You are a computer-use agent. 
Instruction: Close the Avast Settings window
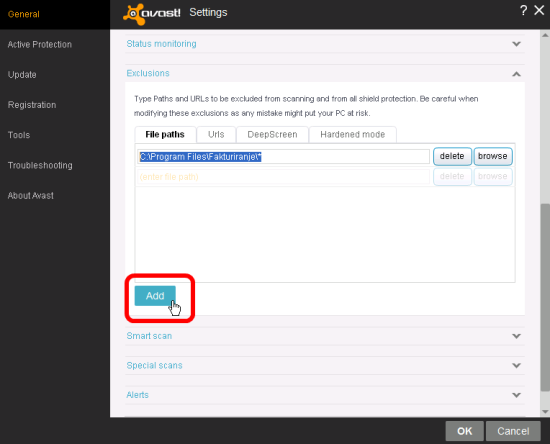(x=539, y=10)
